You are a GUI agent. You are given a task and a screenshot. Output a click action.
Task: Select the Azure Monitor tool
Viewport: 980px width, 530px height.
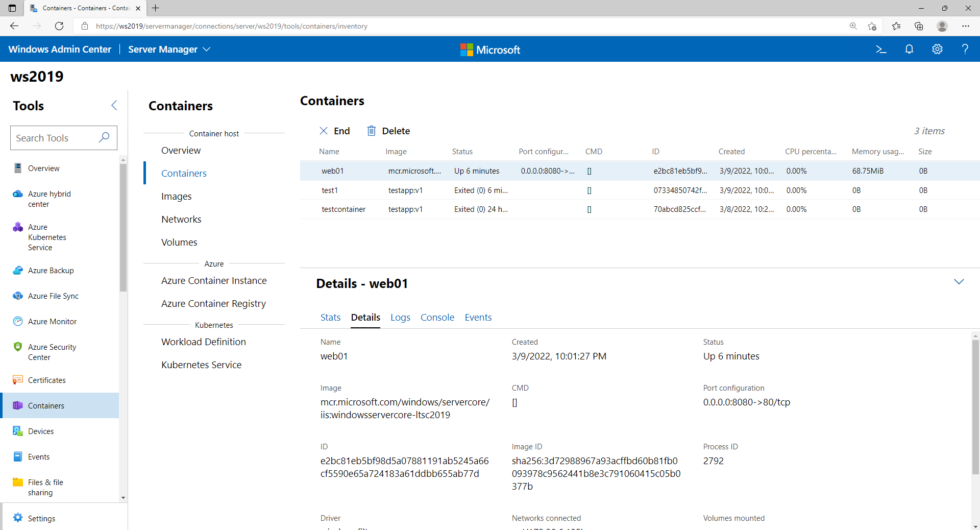[51, 321]
